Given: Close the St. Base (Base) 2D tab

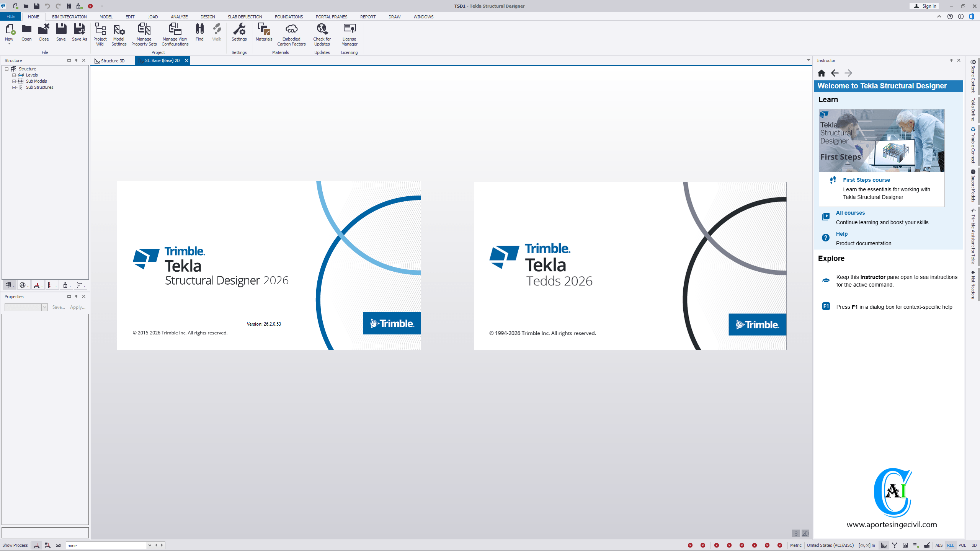Looking at the screenshot, I should (x=186, y=60).
